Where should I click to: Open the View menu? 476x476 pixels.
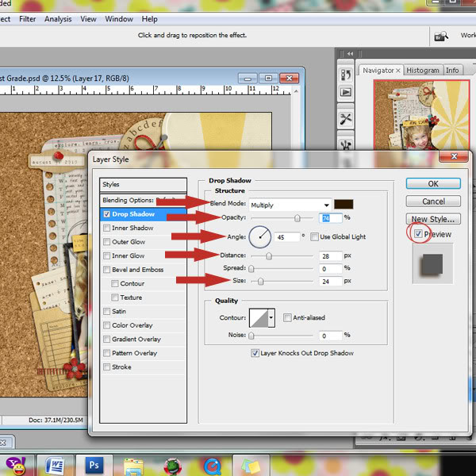(88, 19)
